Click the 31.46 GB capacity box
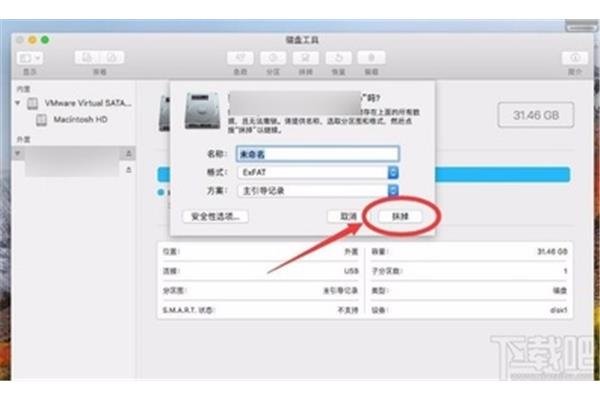Viewport: 600px width, 400px height. (x=536, y=115)
